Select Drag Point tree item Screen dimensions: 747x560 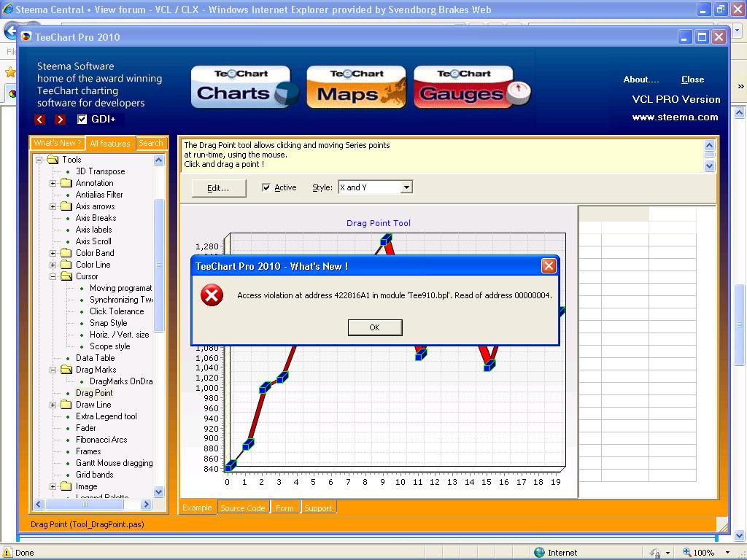click(x=94, y=393)
